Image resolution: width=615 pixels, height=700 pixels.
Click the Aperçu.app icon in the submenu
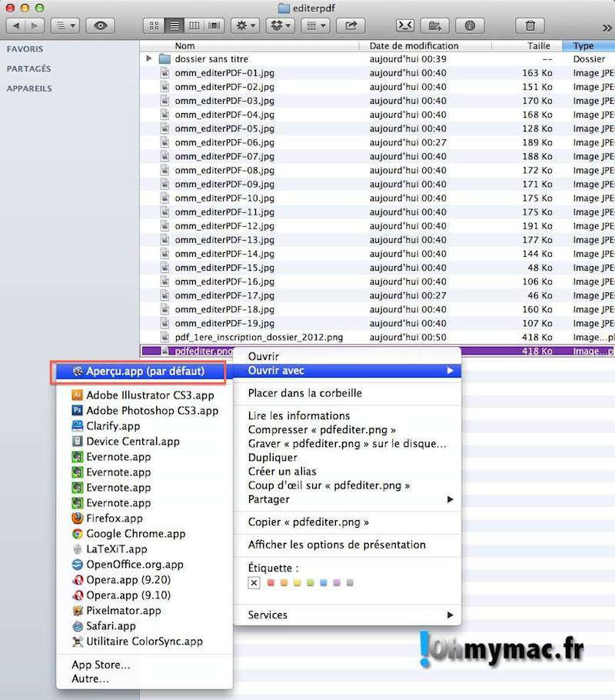pyautogui.click(x=78, y=371)
